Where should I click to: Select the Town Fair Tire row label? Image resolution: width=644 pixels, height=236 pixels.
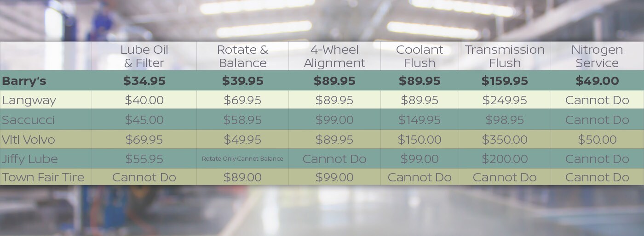(x=43, y=177)
